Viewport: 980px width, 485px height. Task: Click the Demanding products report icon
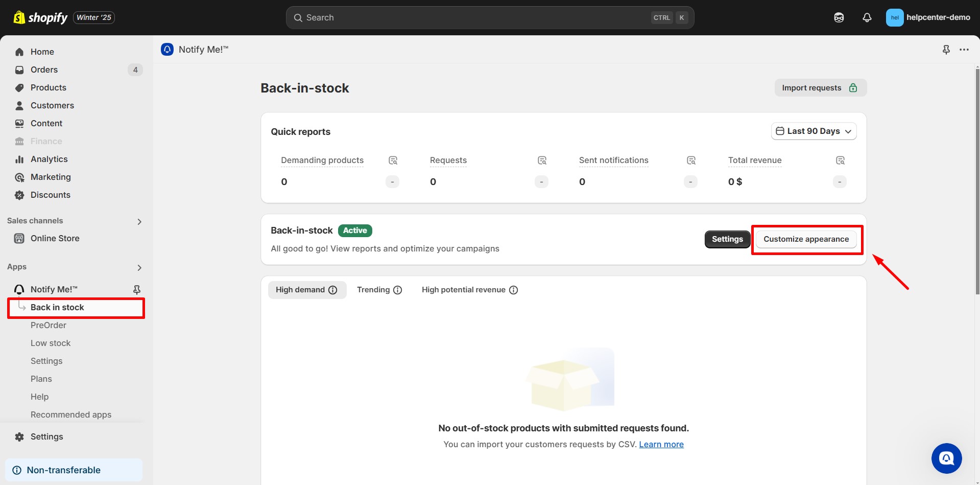[x=393, y=160]
